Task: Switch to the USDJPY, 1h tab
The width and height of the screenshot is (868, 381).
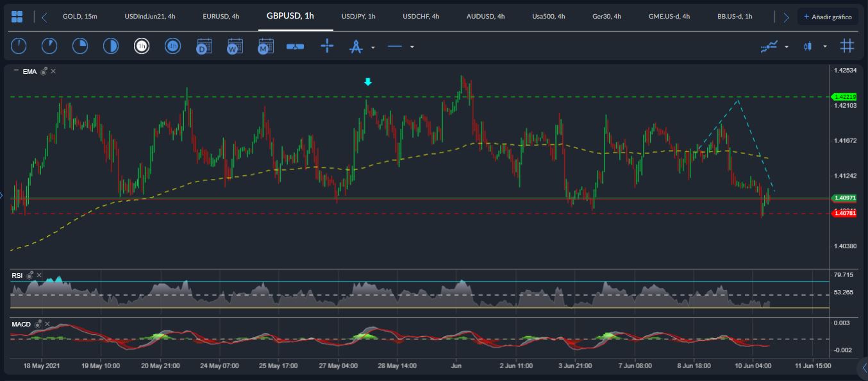Action: 358,16
